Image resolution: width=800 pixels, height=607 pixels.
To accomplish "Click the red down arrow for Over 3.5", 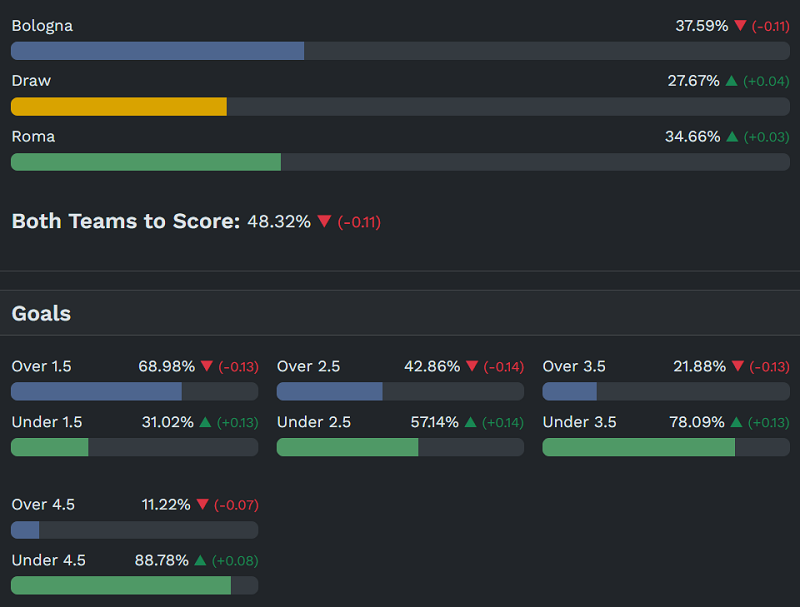I will (738, 367).
